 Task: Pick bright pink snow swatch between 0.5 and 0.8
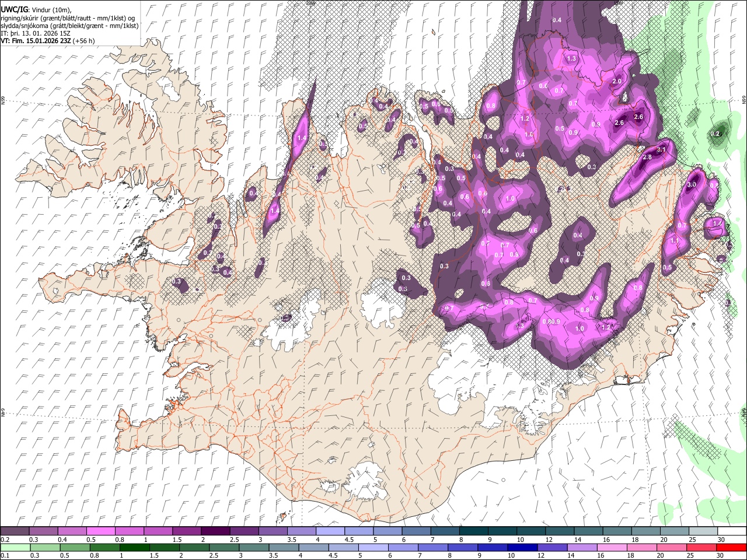100,531
